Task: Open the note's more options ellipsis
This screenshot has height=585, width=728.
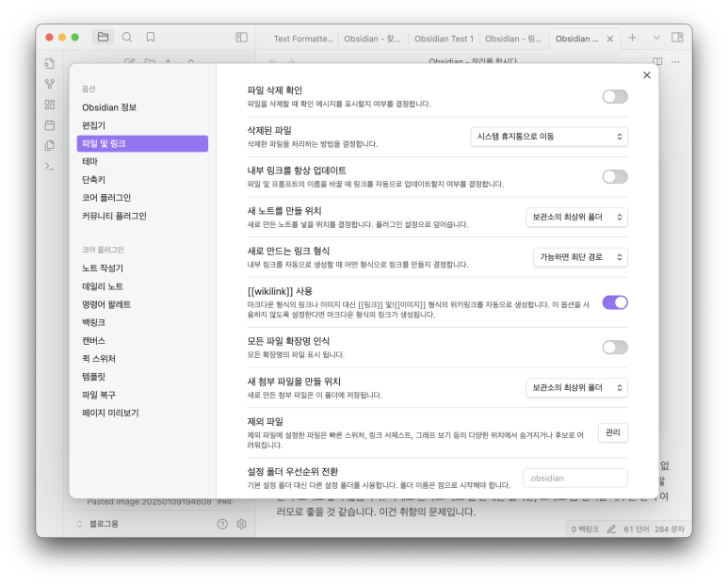Action: click(675, 61)
